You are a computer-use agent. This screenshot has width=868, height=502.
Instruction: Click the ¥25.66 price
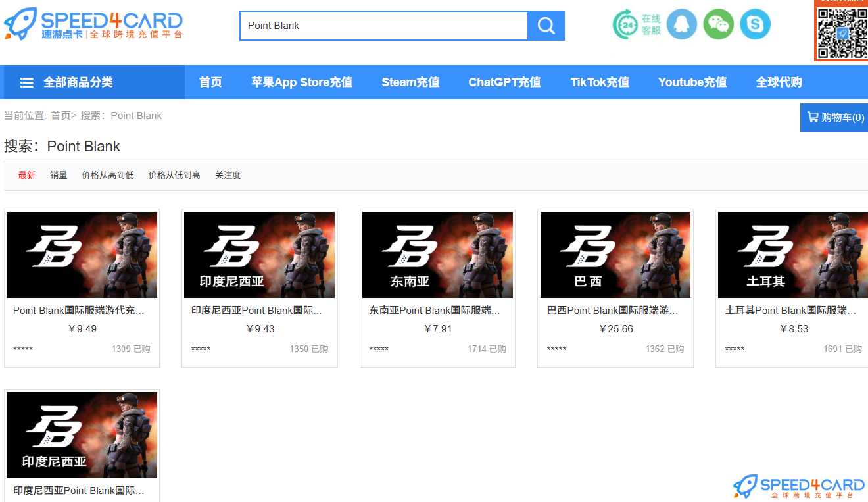(615, 329)
